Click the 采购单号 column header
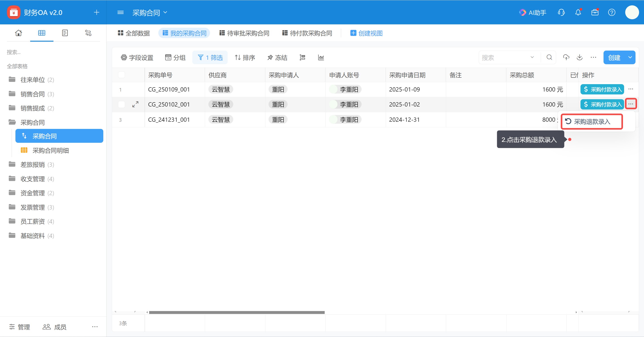 tap(174, 75)
